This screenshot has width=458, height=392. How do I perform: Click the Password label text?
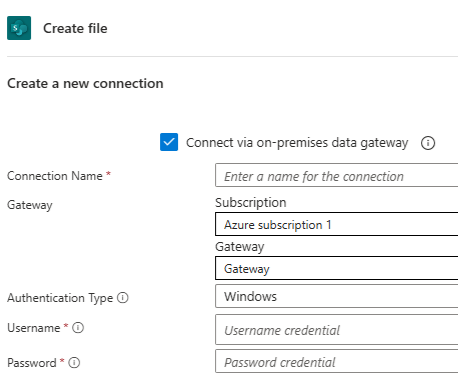[x=32, y=363]
